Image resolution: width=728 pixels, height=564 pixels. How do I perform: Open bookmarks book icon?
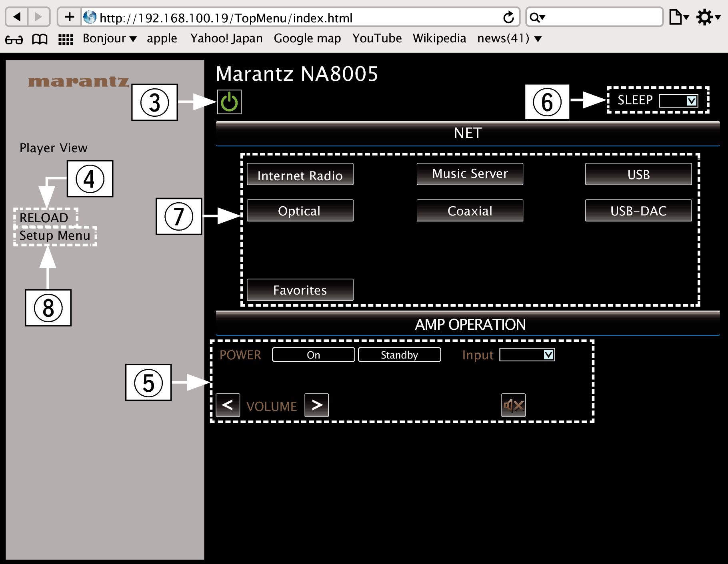[40, 39]
